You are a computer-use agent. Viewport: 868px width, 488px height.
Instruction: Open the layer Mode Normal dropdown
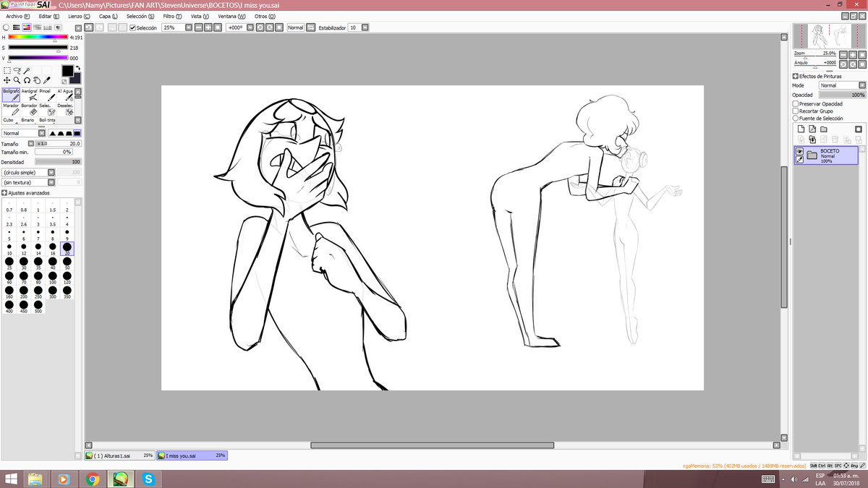tap(862, 85)
